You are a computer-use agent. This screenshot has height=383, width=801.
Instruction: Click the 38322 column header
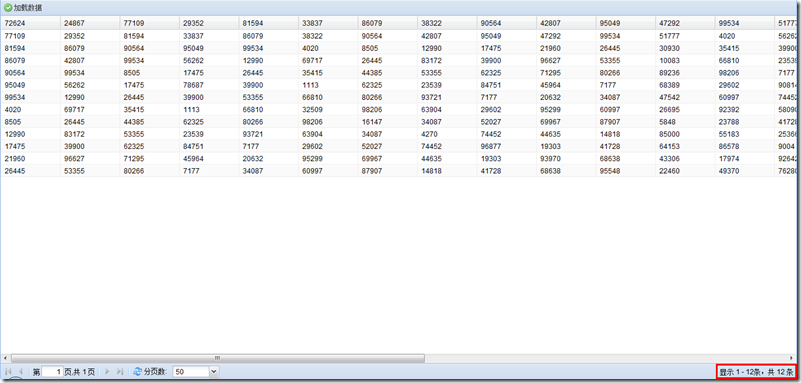(x=447, y=23)
